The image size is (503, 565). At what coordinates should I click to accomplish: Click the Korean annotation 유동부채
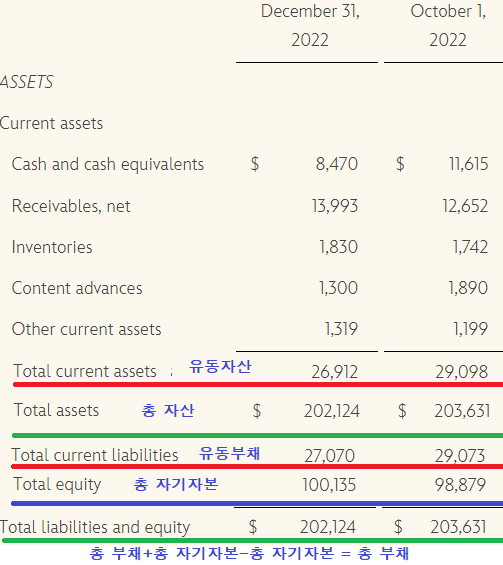coord(230,453)
